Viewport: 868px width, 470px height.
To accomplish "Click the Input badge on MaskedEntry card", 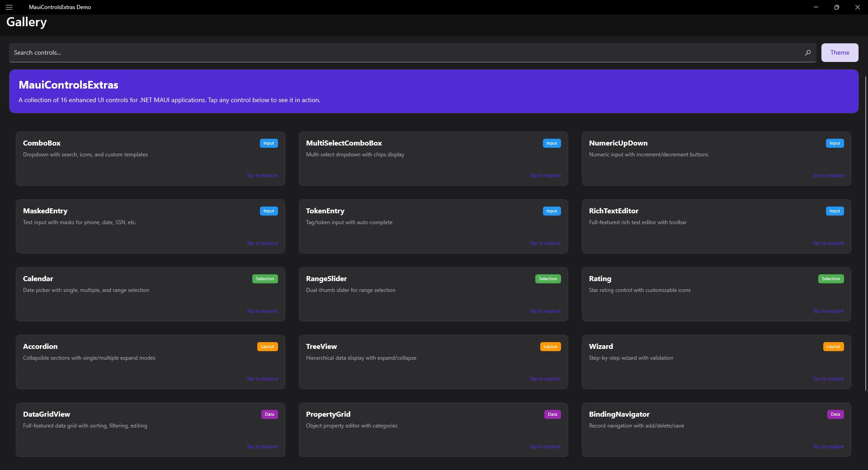I will 269,211.
